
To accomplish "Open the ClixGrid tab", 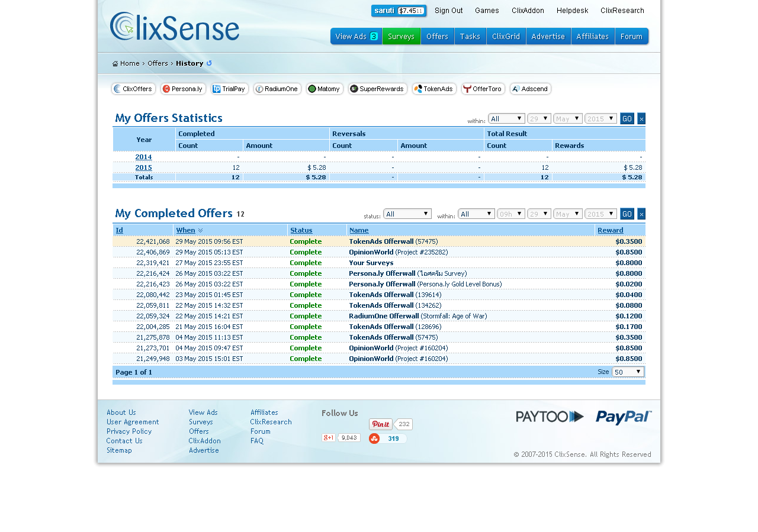I will (x=506, y=36).
